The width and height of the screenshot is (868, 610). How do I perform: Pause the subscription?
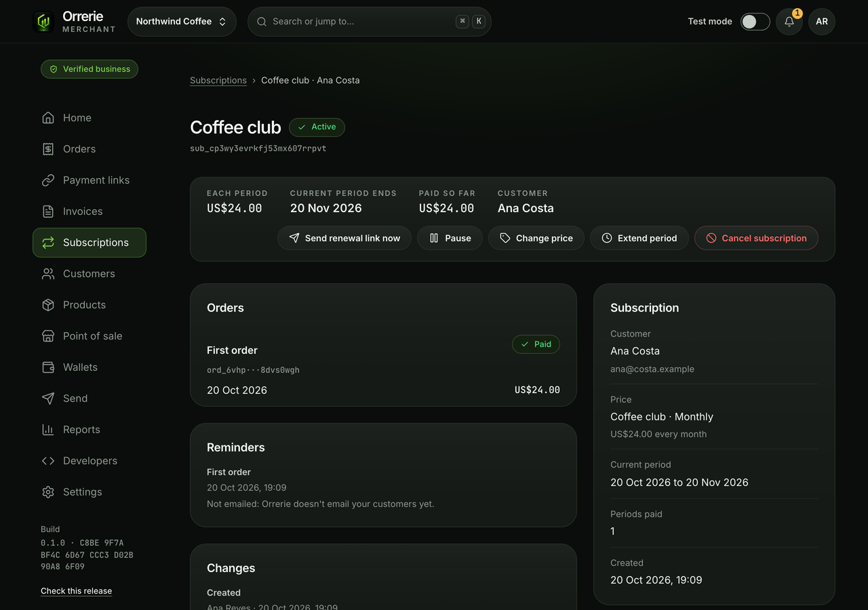[450, 238]
